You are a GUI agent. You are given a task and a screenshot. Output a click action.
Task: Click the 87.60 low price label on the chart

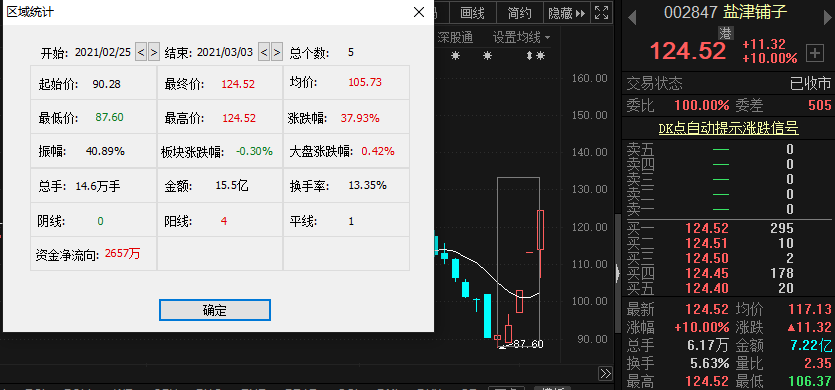point(529,344)
